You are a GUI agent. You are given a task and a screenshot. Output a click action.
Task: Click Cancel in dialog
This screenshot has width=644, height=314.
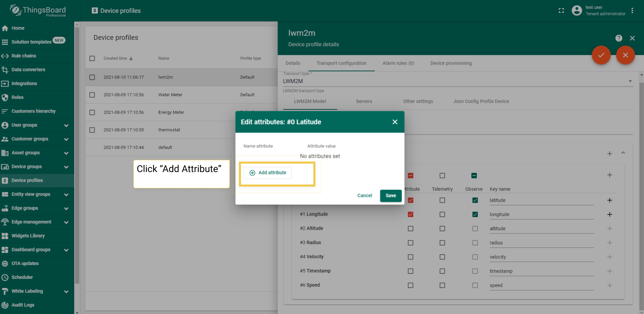(364, 196)
